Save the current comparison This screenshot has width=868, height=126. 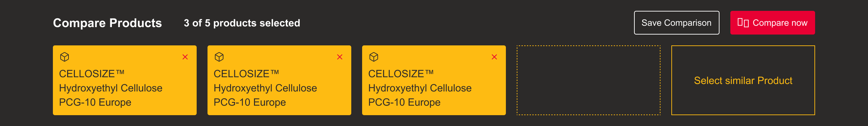[676, 23]
